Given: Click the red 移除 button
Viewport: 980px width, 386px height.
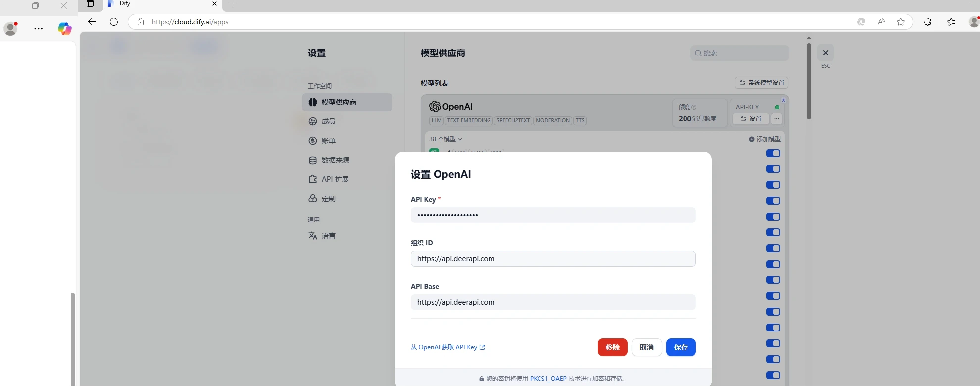Looking at the screenshot, I should point(613,347).
